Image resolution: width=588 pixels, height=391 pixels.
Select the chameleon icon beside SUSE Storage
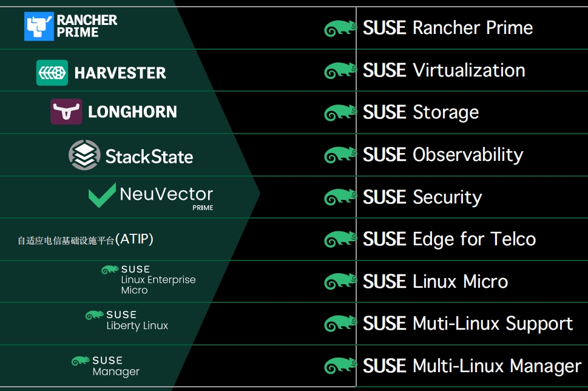pos(340,113)
